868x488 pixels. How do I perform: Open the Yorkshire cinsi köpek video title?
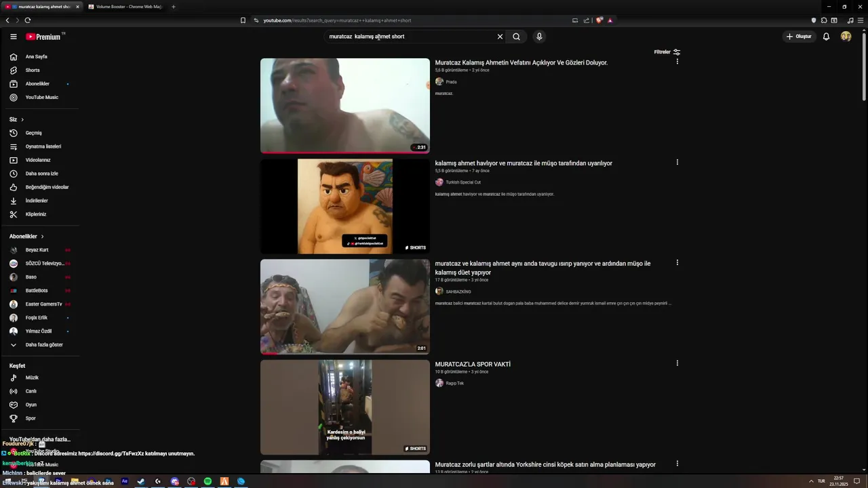pyautogui.click(x=545, y=465)
